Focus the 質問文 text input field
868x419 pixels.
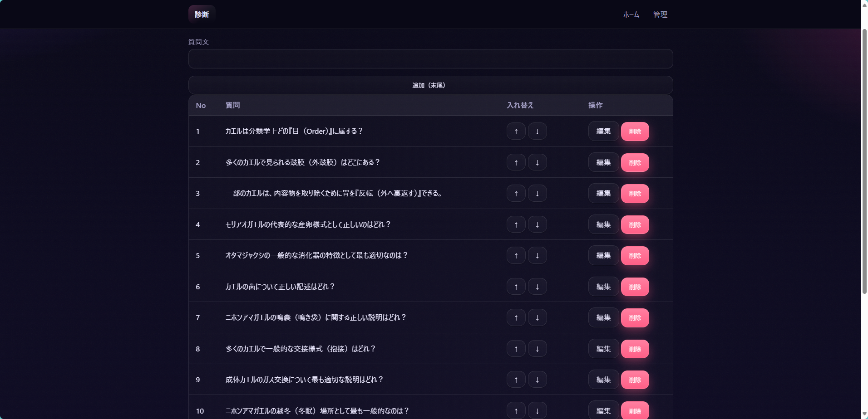click(x=430, y=59)
